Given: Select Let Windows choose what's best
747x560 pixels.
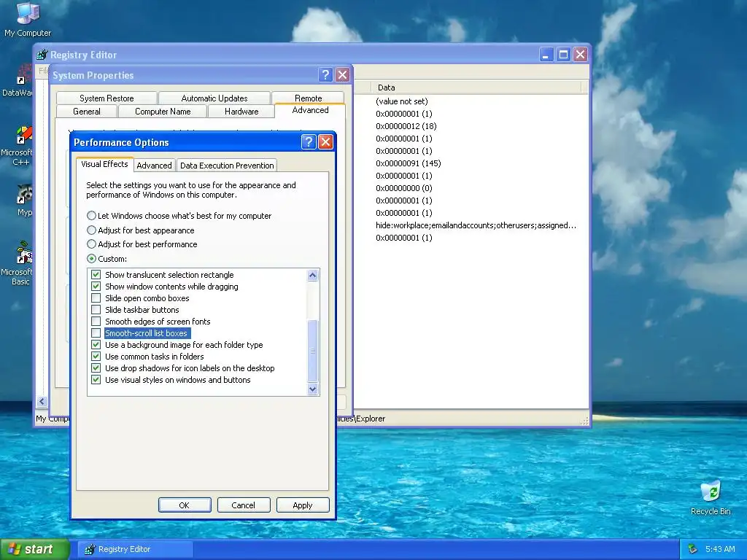Looking at the screenshot, I should tap(91, 216).
